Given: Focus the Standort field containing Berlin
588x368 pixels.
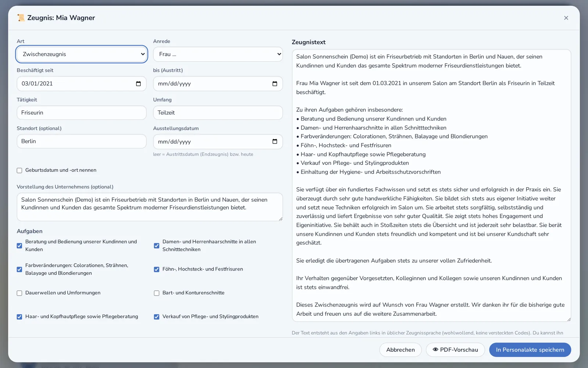Looking at the screenshot, I should point(82,141).
